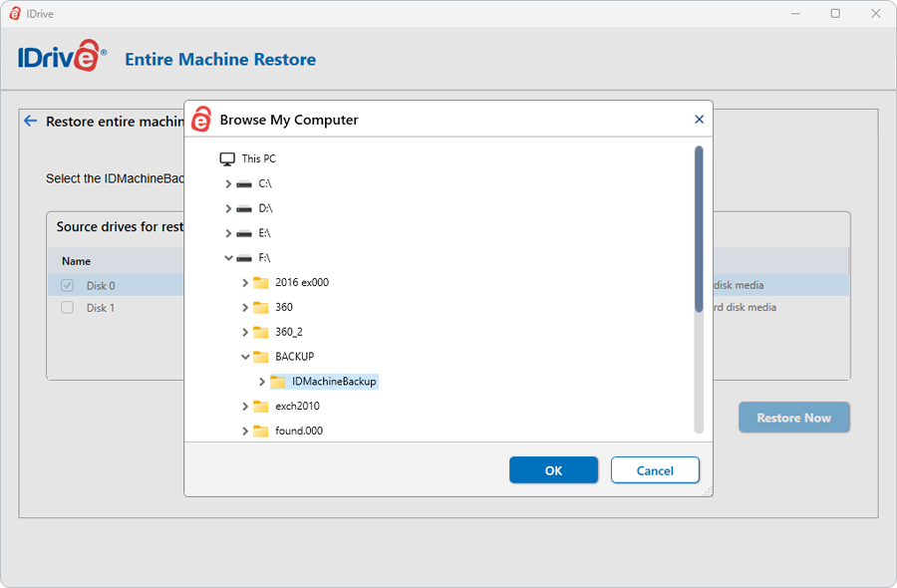Screen dimensions: 897x588
Task: Select the found.000 folder name
Action: point(299,431)
